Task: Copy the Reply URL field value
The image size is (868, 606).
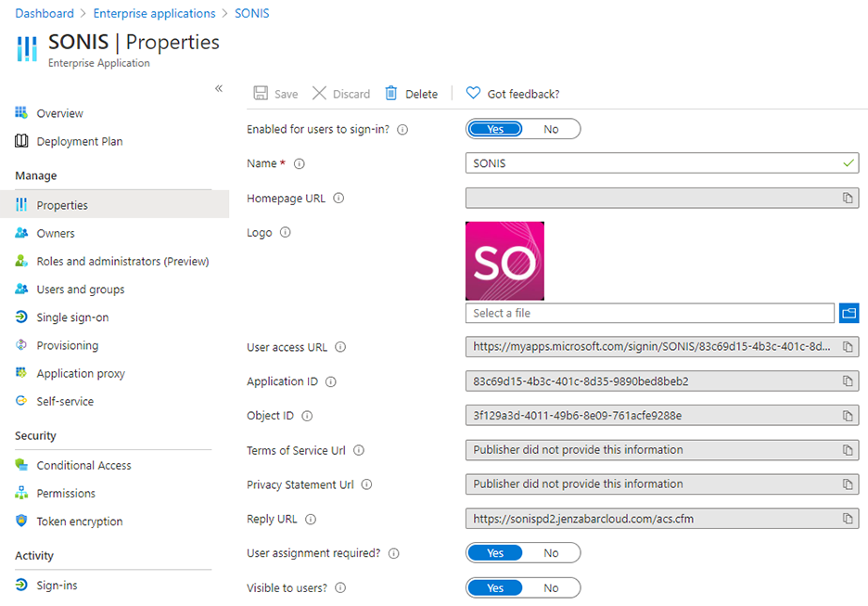Action: pos(848,519)
